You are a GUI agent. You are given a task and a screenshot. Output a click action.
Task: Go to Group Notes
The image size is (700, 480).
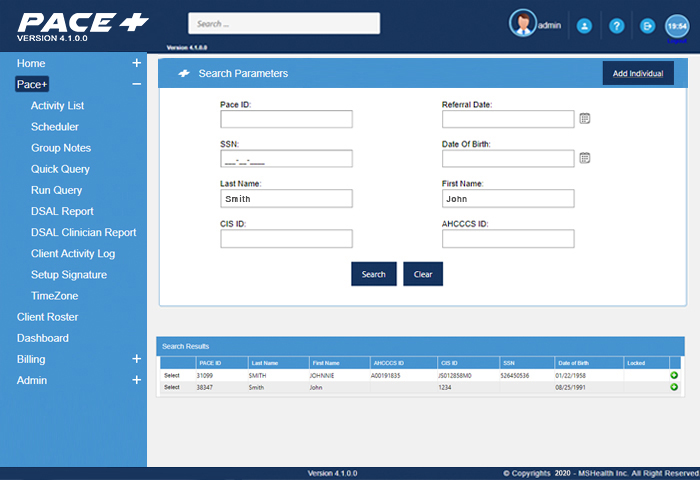pos(61,148)
